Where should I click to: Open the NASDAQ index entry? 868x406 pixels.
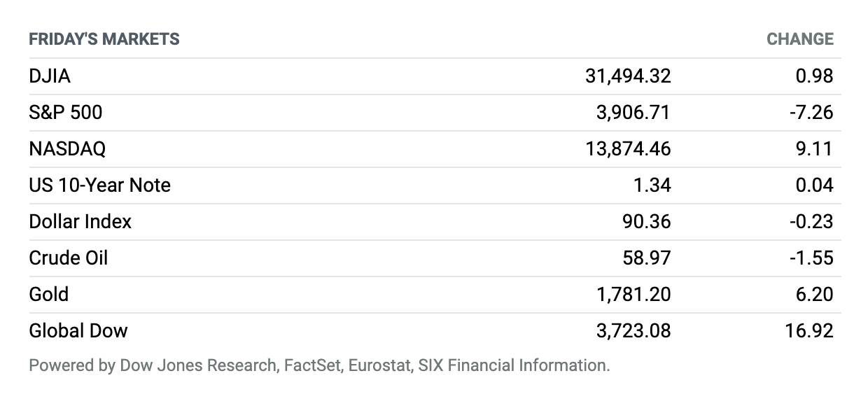[67, 148]
